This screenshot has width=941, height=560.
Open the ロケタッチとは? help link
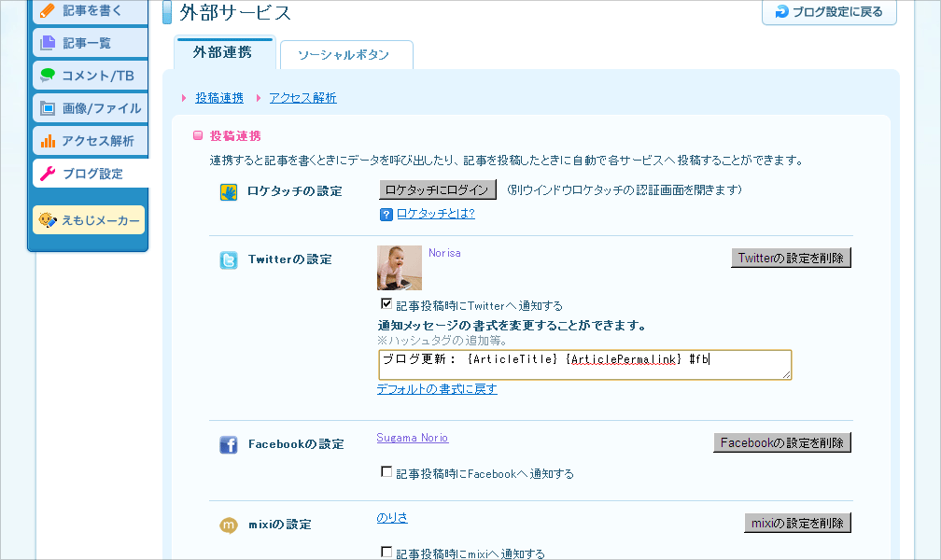point(436,214)
